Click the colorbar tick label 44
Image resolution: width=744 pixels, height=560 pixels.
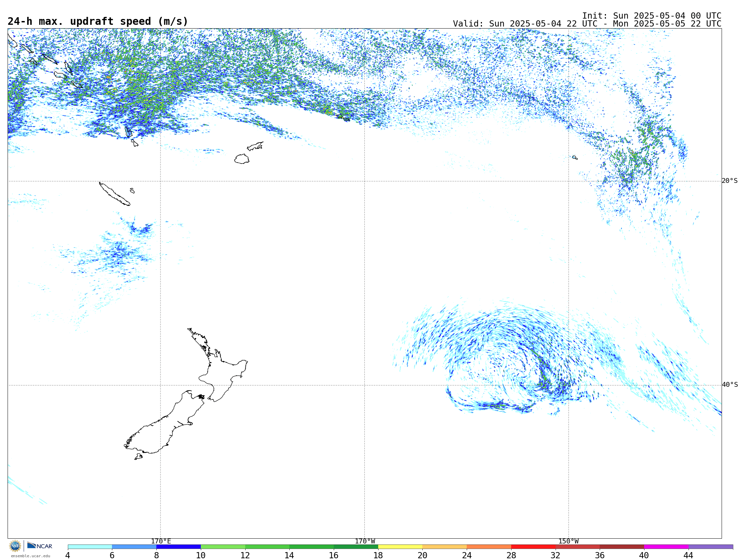688,555
